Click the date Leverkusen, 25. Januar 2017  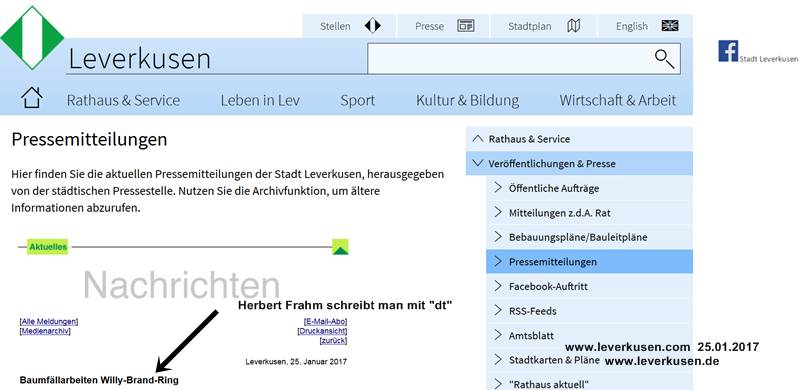tap(296, 361)
